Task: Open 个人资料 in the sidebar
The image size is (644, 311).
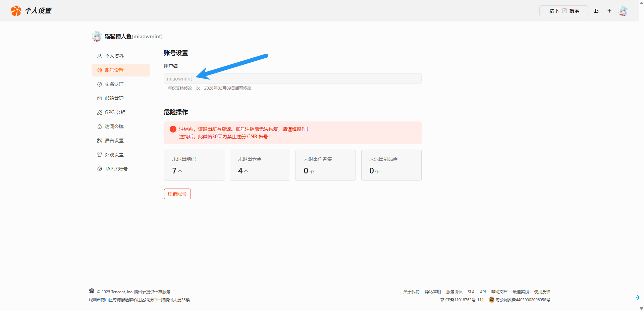Action: [114, 56]
